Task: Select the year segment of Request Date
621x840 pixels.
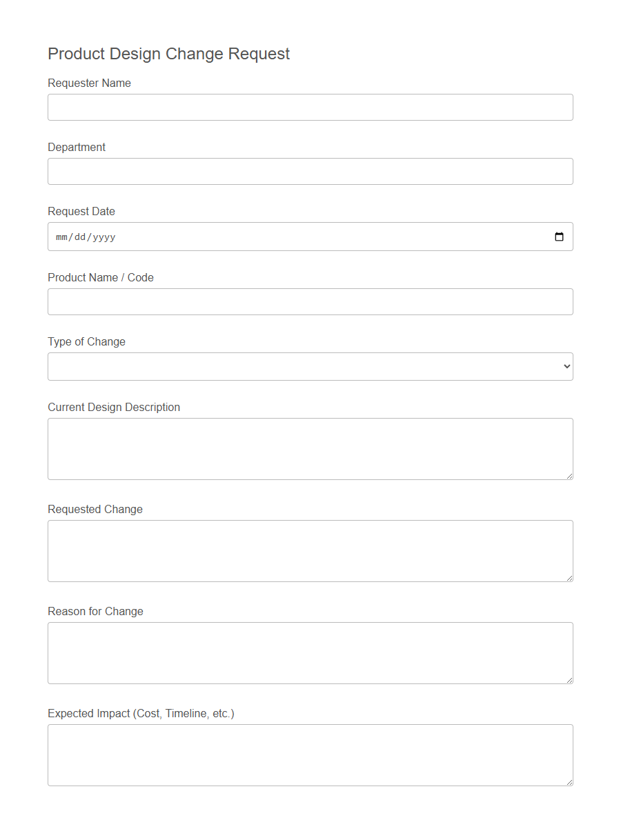Action: point(101,237)
